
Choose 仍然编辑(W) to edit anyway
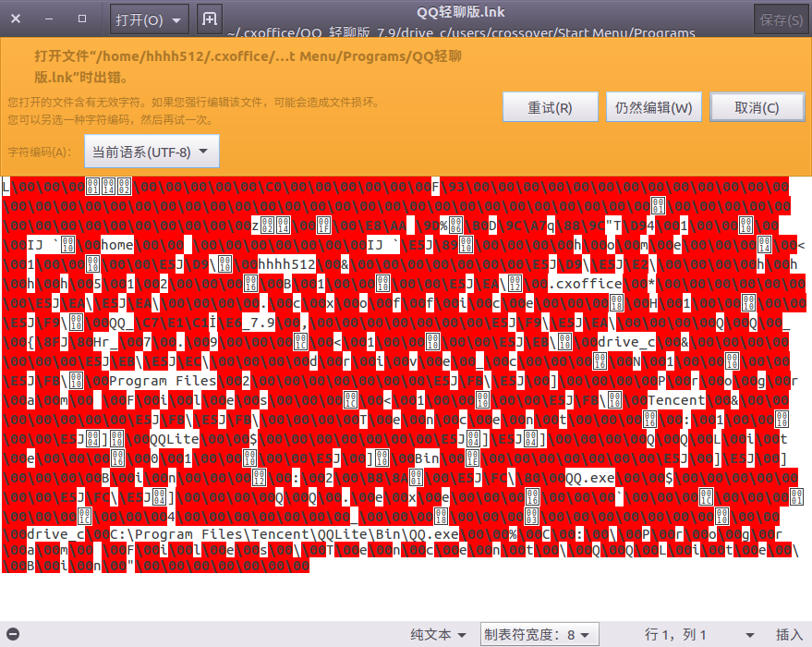click(653, 107)
